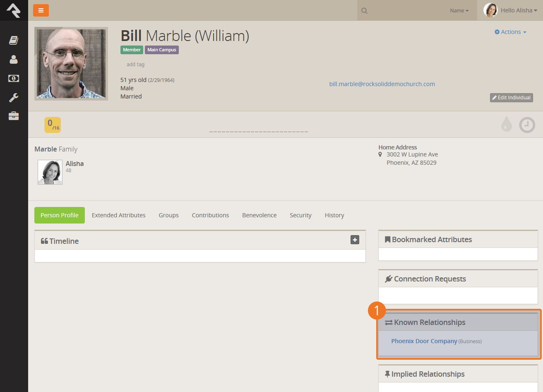Open the money finance sidebar icon
Viewport: 543px width, 392px height.
14,78
